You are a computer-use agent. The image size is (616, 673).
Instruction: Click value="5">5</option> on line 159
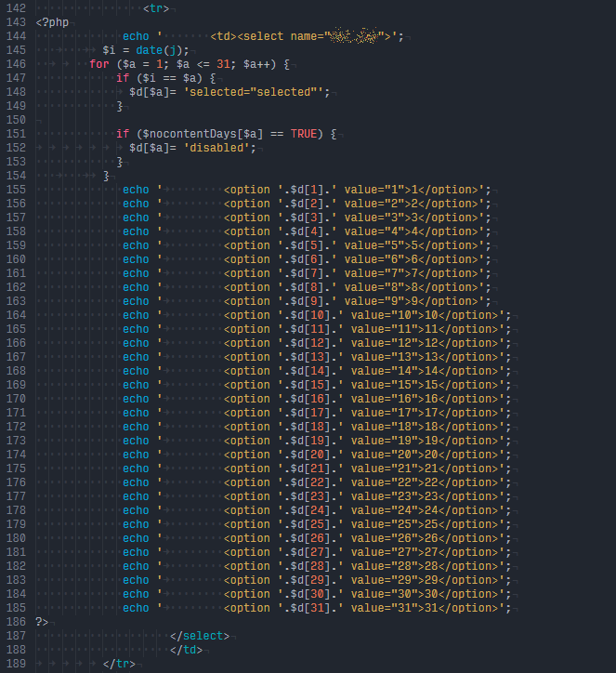click(x=411, y=245)
